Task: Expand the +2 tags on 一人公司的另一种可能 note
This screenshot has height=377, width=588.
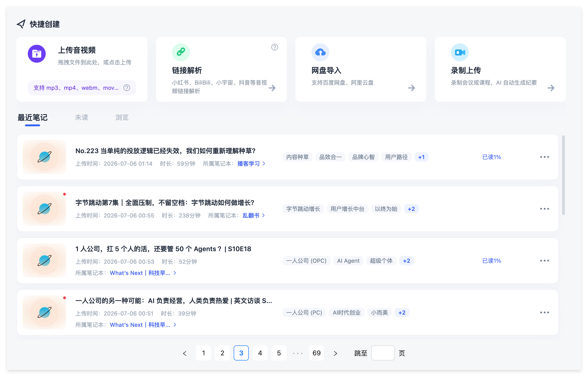Action: pyautogui.click(x=402, y=313)
